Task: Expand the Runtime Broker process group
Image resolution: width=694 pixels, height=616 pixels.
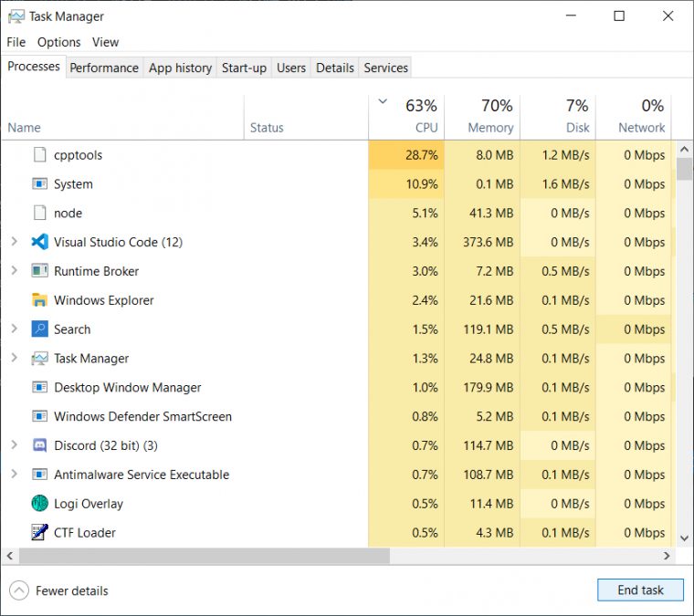Action: click(x=15, y=271)
